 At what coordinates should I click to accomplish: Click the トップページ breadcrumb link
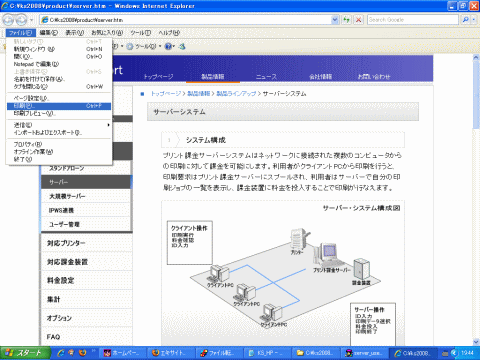click(x=166, y=94)
